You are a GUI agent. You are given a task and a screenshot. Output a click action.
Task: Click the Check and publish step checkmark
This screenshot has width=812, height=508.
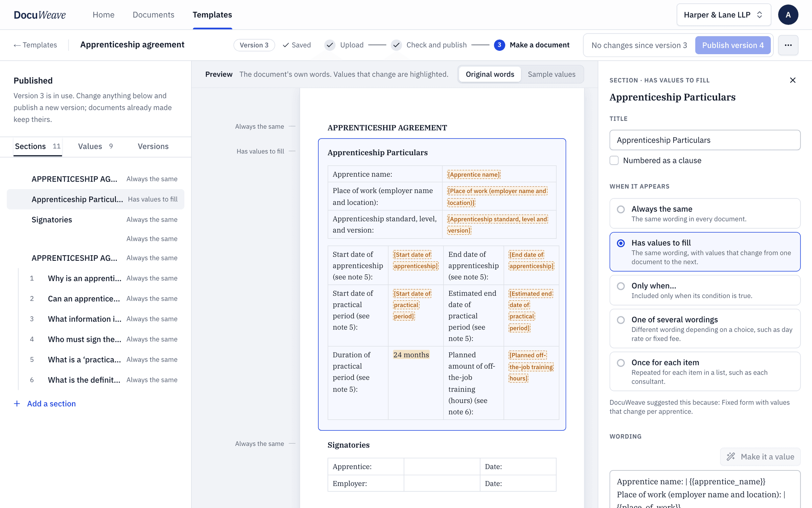click(x=396, y=45)
